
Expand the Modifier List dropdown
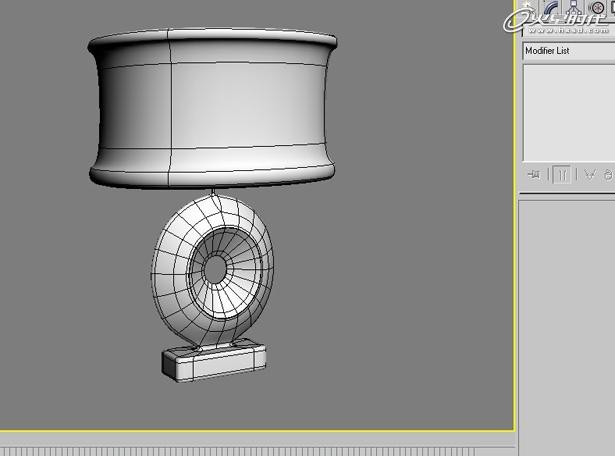click(568, 50)
